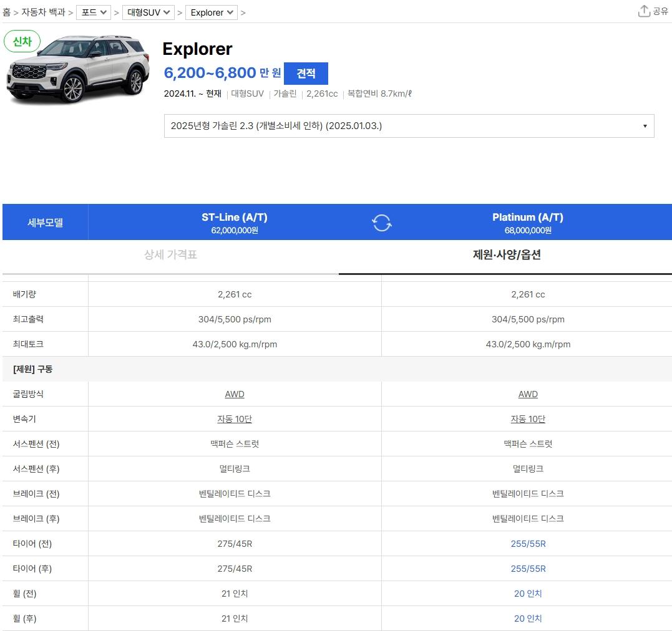Viewport: 672px width, 631px height.
Task: Click the 배기량 row label
Action: 24,294
